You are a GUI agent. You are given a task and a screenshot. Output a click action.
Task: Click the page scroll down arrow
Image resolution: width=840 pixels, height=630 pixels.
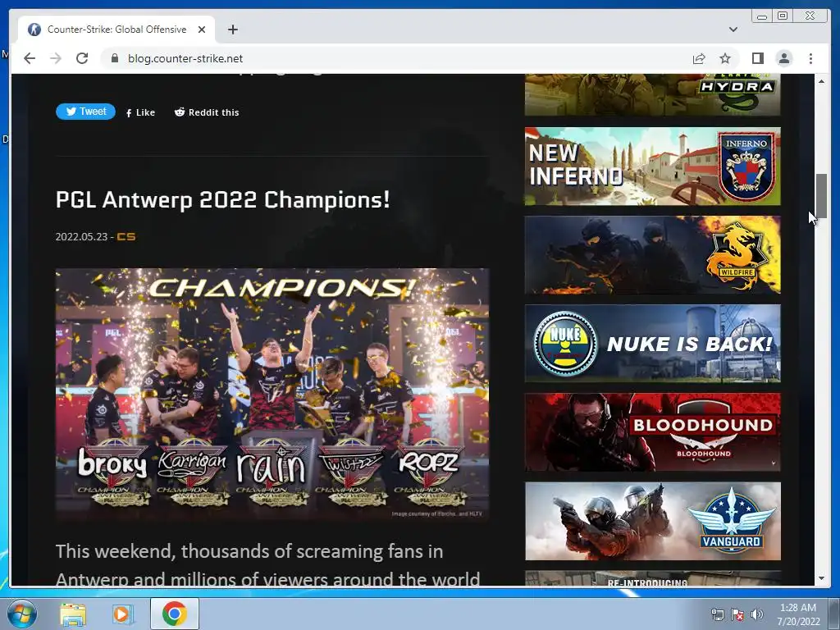click(x=821, y=578)
